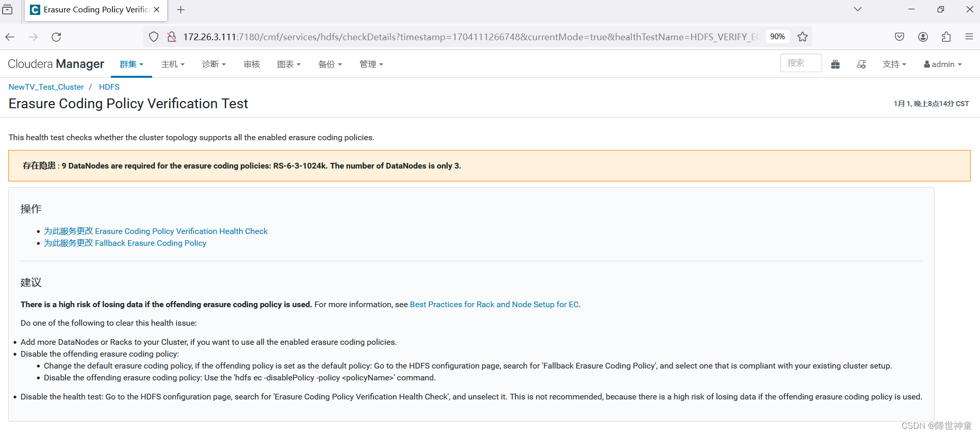Open the running commands icon
Viewport: 980px width, 435px height.
[861, 64]
